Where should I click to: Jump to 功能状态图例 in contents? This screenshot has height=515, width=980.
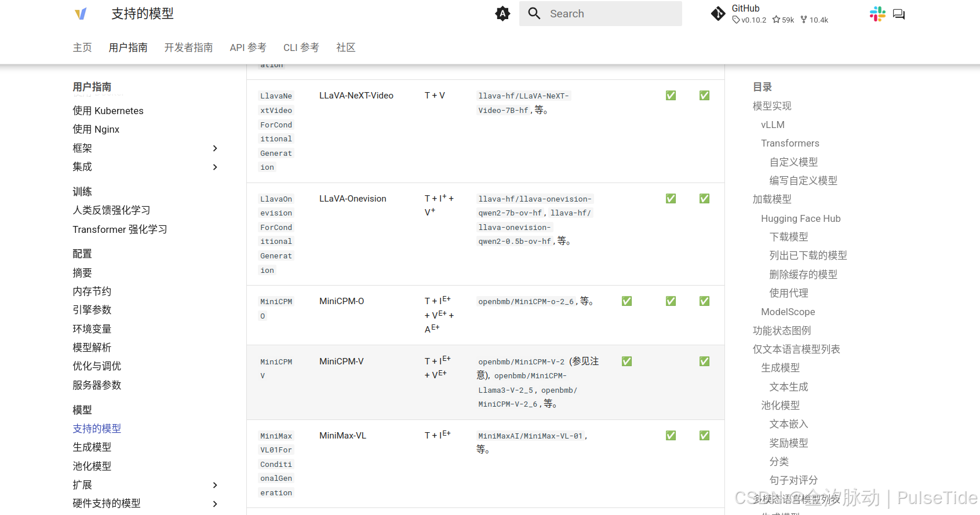(x=782, y=331)
